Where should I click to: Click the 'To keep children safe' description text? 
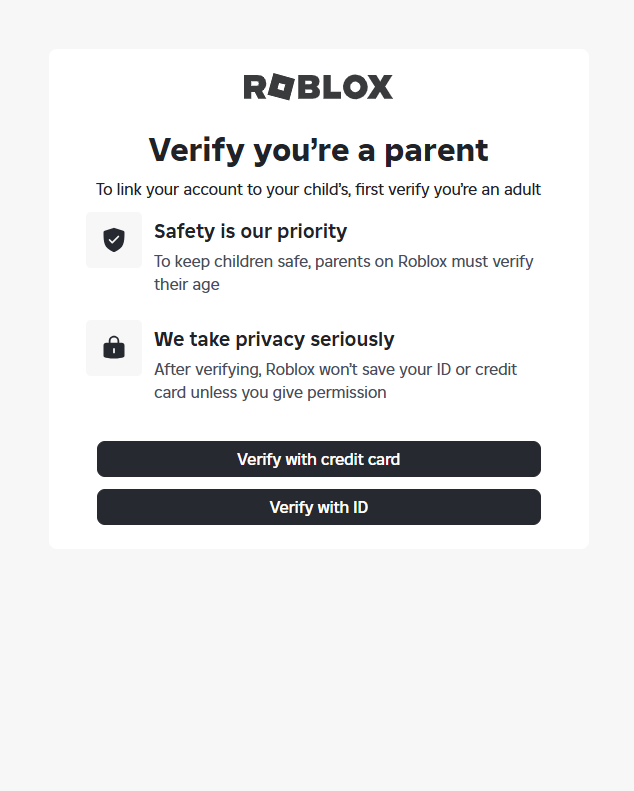(343, 262)
